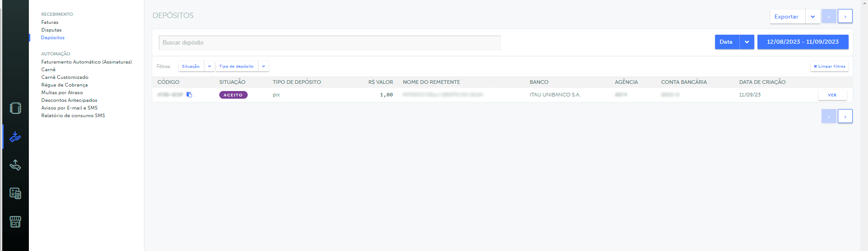868x251 pixels.
Task: Open the Situação filter
Action: (191, 66)
